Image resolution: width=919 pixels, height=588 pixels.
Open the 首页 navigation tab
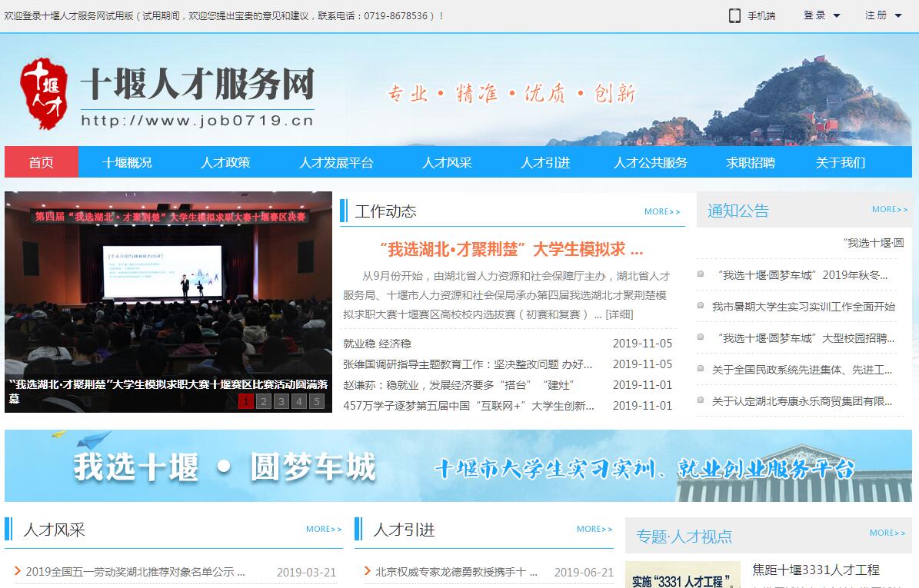42,162
